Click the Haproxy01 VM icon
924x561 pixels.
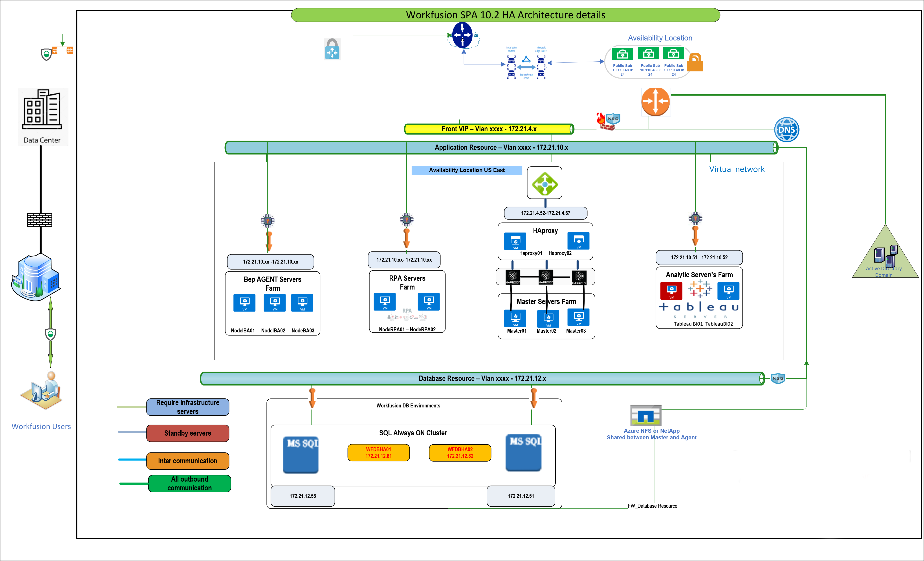tap(515, 241)
